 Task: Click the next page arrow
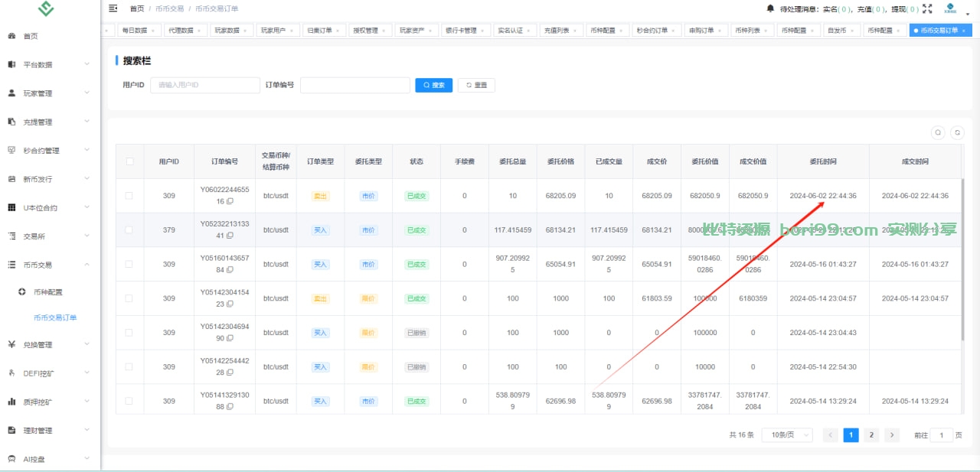[891, 435]
